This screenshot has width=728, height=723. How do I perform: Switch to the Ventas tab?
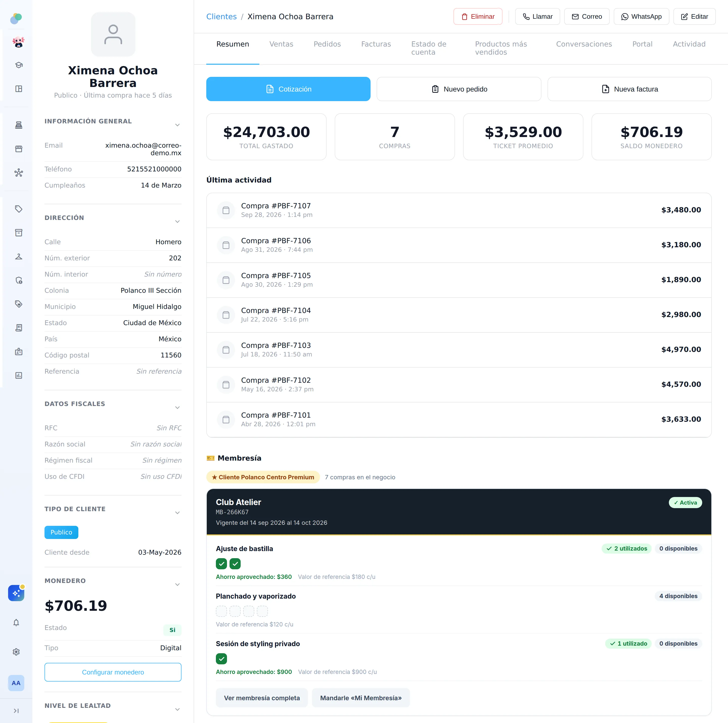pos(281,44)
